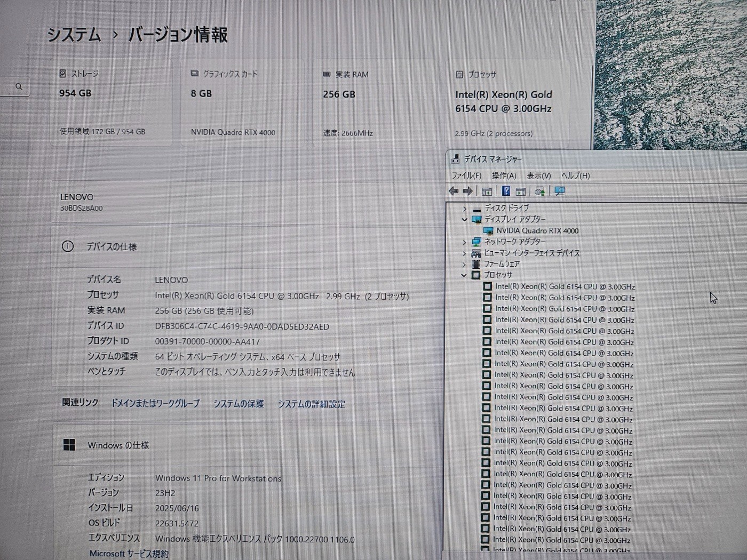The image size is (747, 560).
Task: Select NVIDIA Quadro RTX 4000 in Device Manager tree
Action: point(537,231)
